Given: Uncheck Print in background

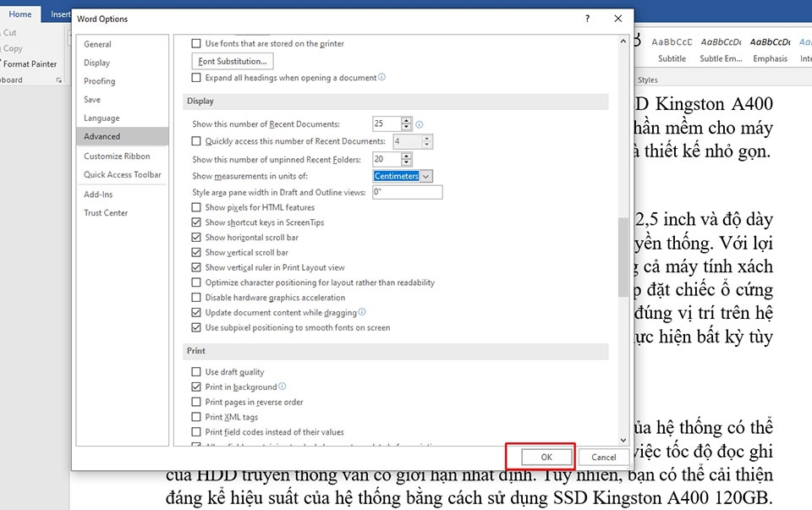Looking at the screenshot, I should (x=196, y=387).
